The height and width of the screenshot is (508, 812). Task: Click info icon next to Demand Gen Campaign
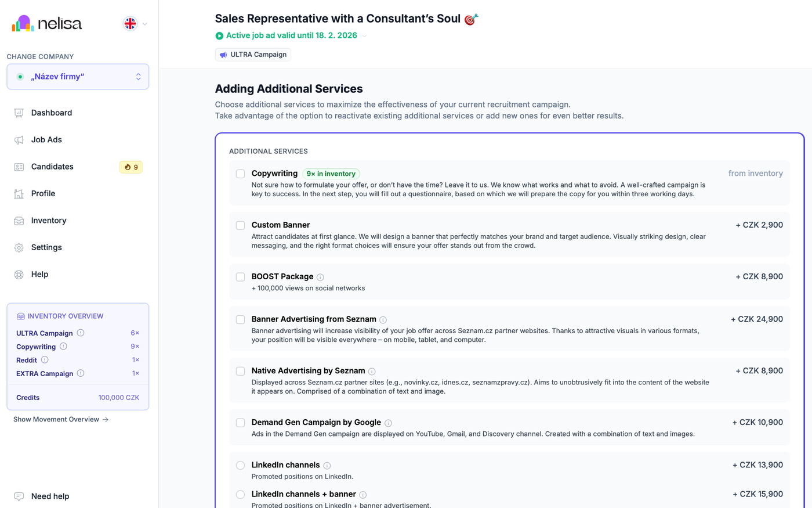[x=388, y=423]
